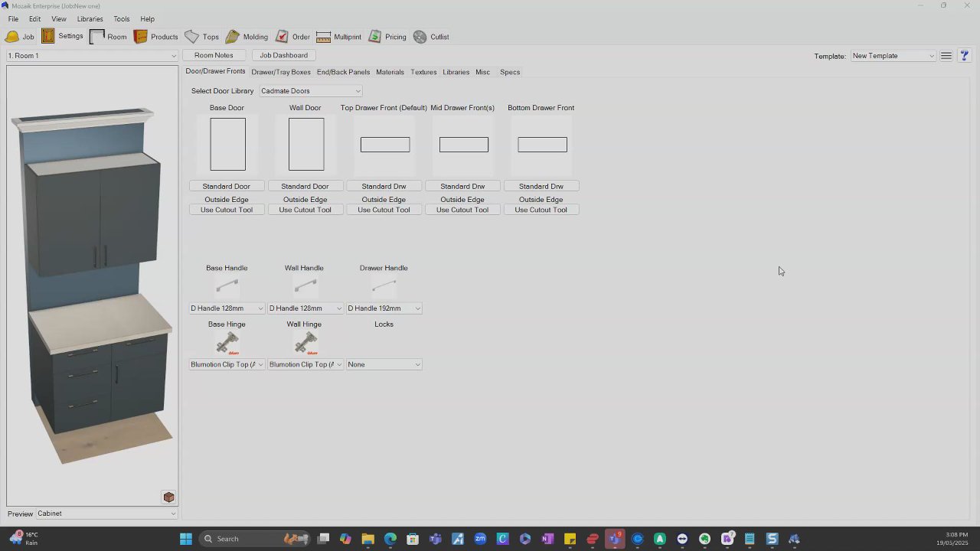Image resolution: width=980 pixels, height=551 pixels.
Task: Open the Preview Cabinet dropdown
Action: pyautogui.click(x=107, y=514)
